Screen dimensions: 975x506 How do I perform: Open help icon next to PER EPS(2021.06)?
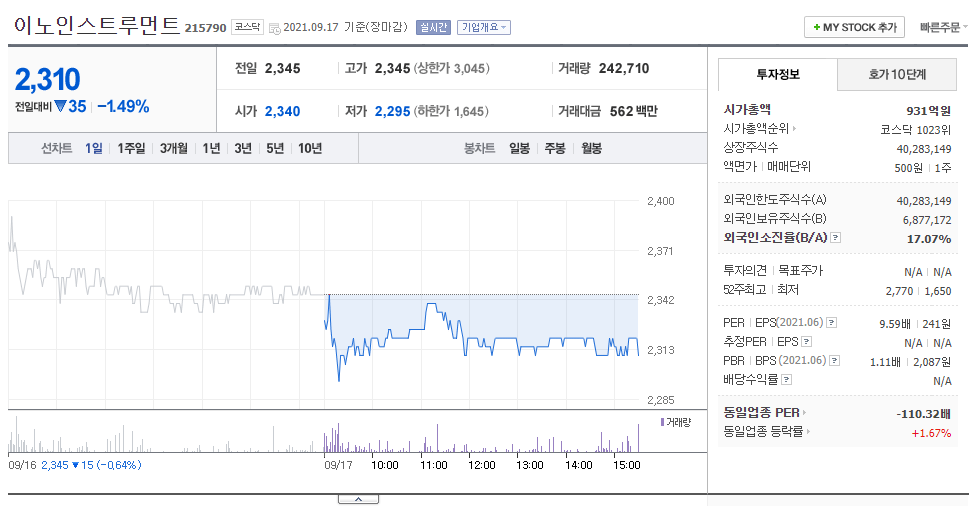pyautogui.click(x=831, y=323)
